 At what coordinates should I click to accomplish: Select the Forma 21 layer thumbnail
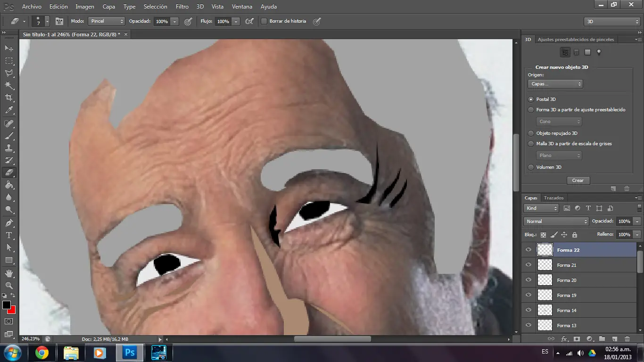pos(545,265)
